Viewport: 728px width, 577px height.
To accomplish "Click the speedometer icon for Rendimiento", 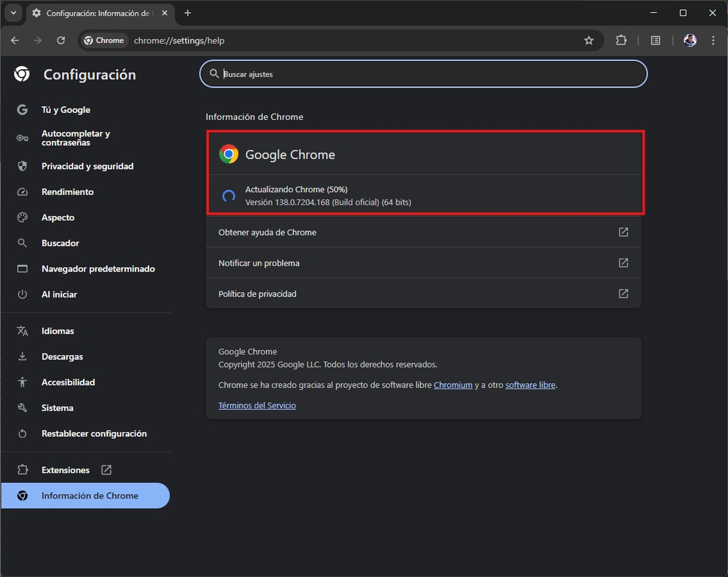I will (x=22, y=192).
